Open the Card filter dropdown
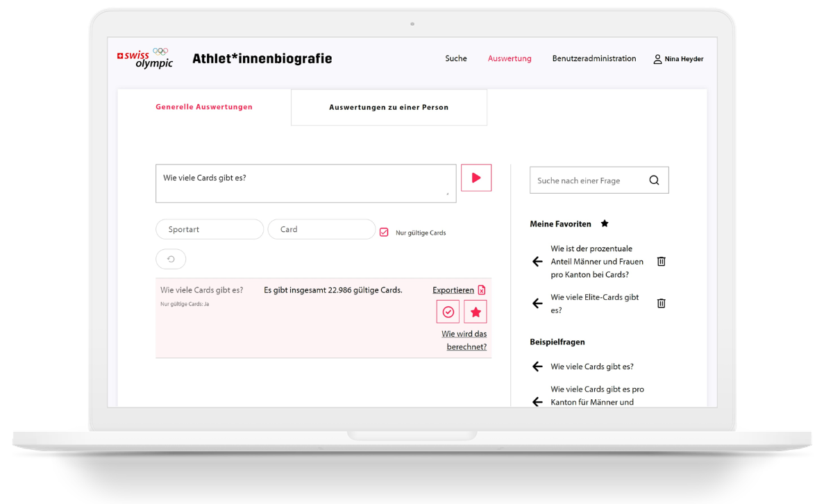 tap(321, 229)
